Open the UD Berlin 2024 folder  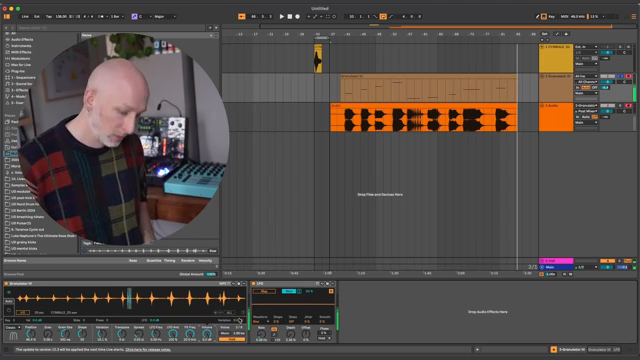[x=23, y=210]
